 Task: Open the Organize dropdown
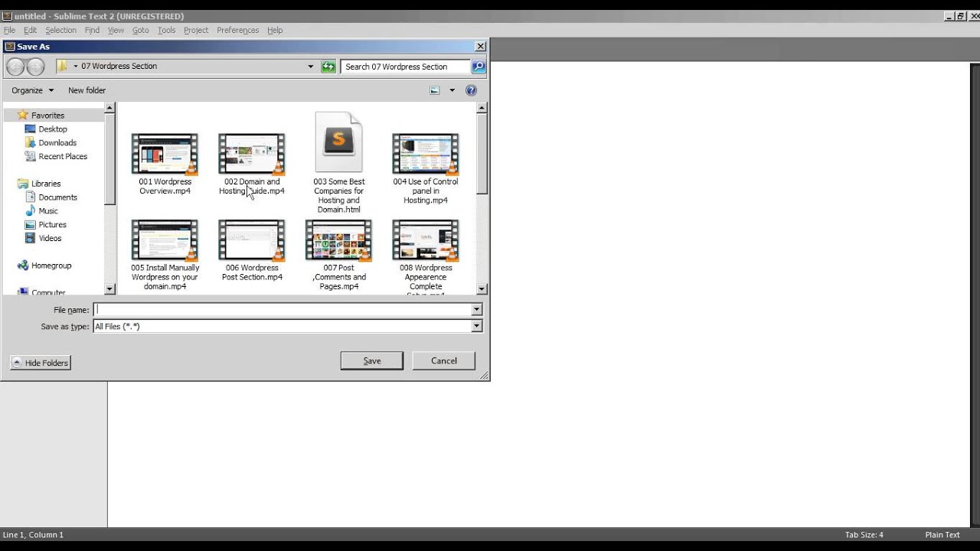33,90
